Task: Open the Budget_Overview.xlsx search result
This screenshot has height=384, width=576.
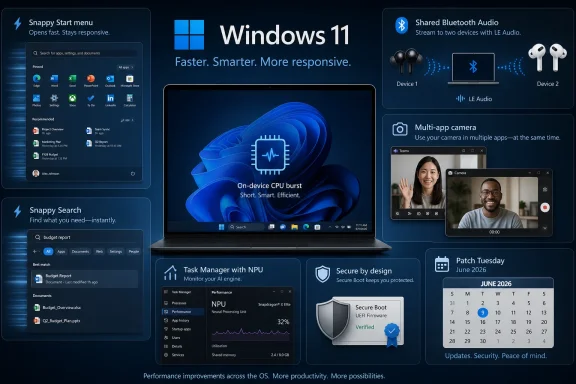Action: pyautogui.click(x=58, y=308)
